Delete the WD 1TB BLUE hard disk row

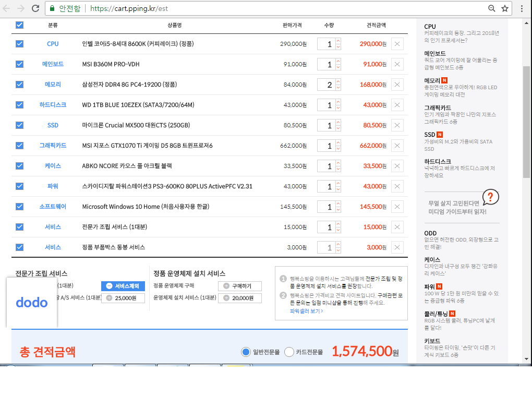pyautogui.click(x=397, y=105)
